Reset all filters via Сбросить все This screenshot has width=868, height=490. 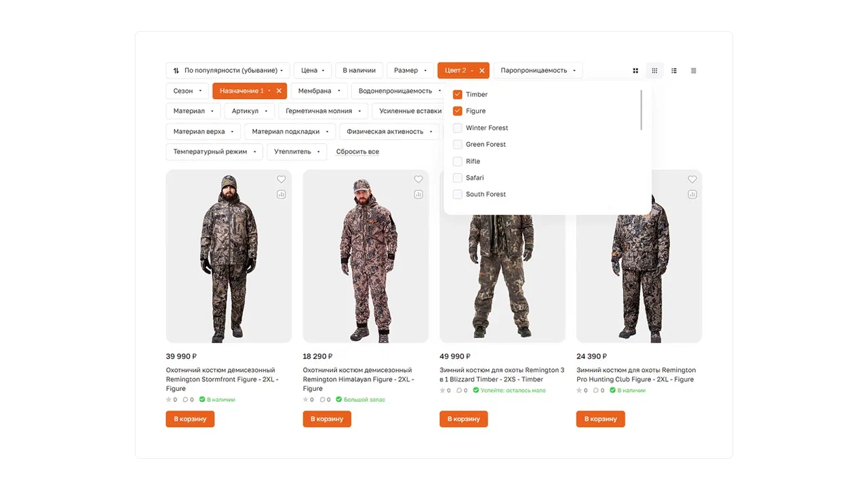coord(357,152)
